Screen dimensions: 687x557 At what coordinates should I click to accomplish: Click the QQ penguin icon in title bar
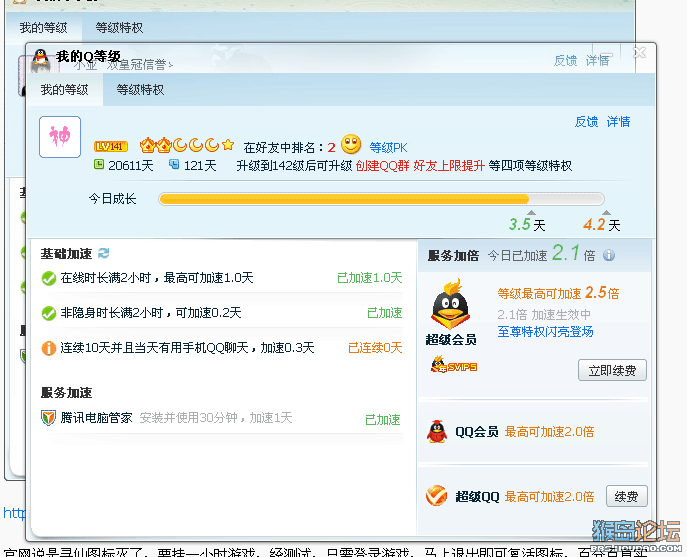(x=41, y=60)
